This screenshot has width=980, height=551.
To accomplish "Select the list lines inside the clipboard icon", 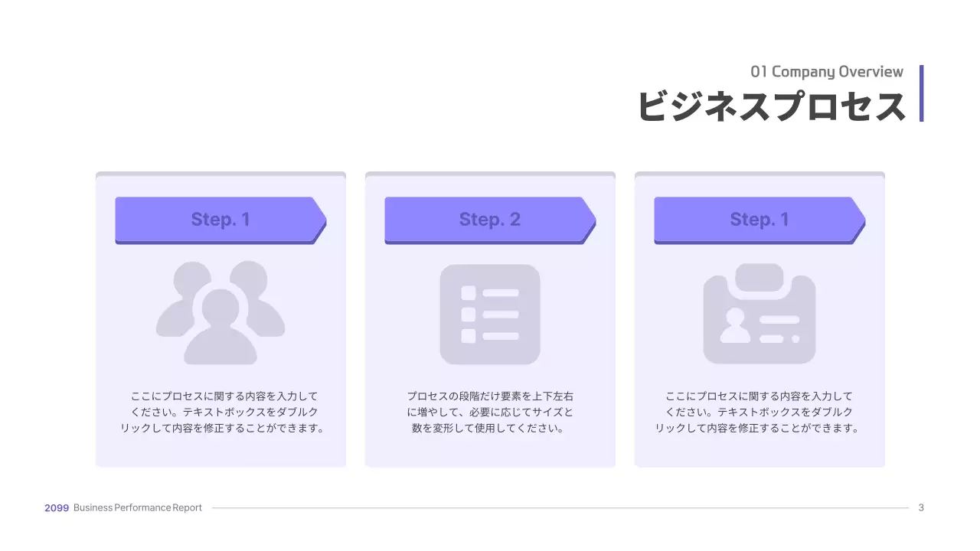I will [501, 314].
